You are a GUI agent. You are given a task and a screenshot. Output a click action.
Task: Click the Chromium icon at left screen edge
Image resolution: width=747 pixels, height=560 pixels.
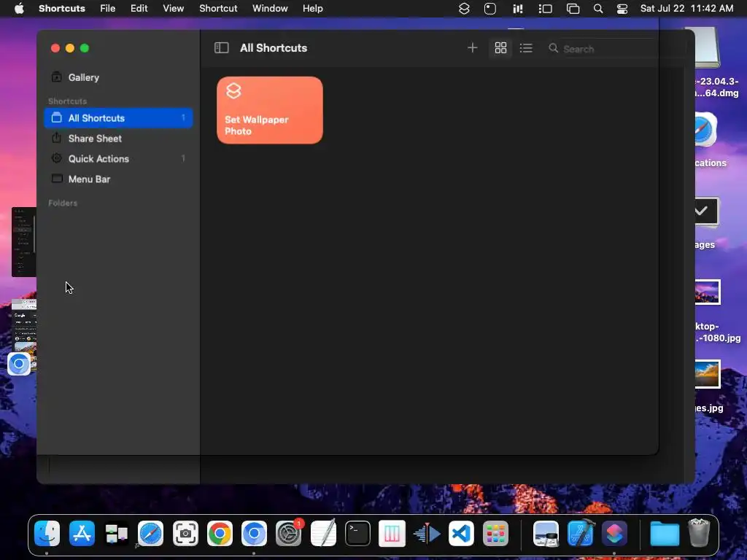coord(19,365)
